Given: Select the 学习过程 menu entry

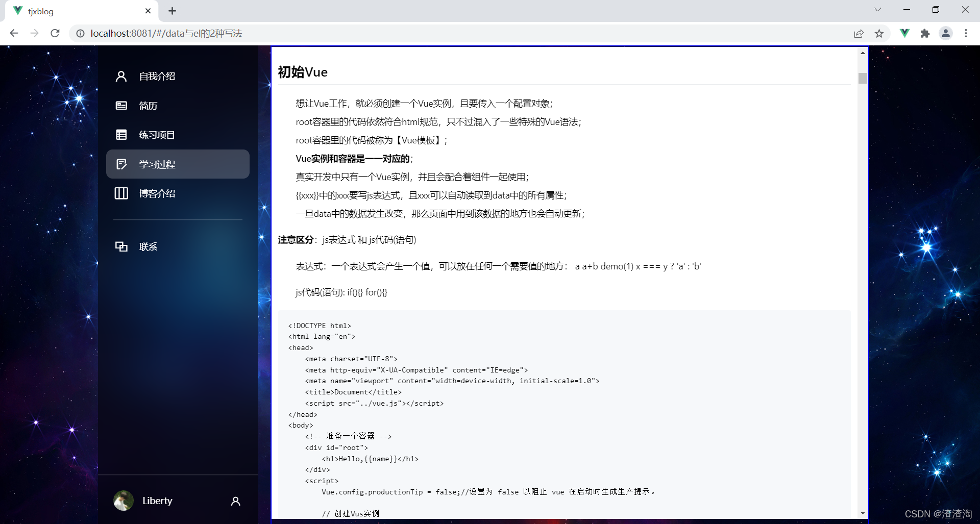Looking at the screenshot, I should 178,164.
